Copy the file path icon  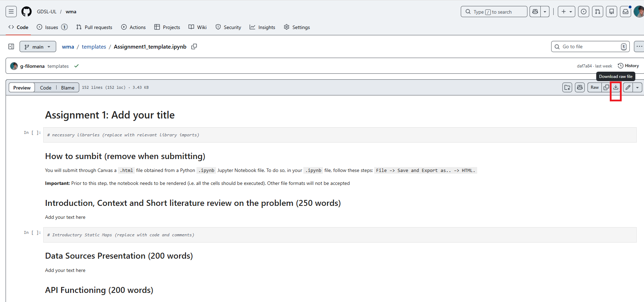click(194, 46)
